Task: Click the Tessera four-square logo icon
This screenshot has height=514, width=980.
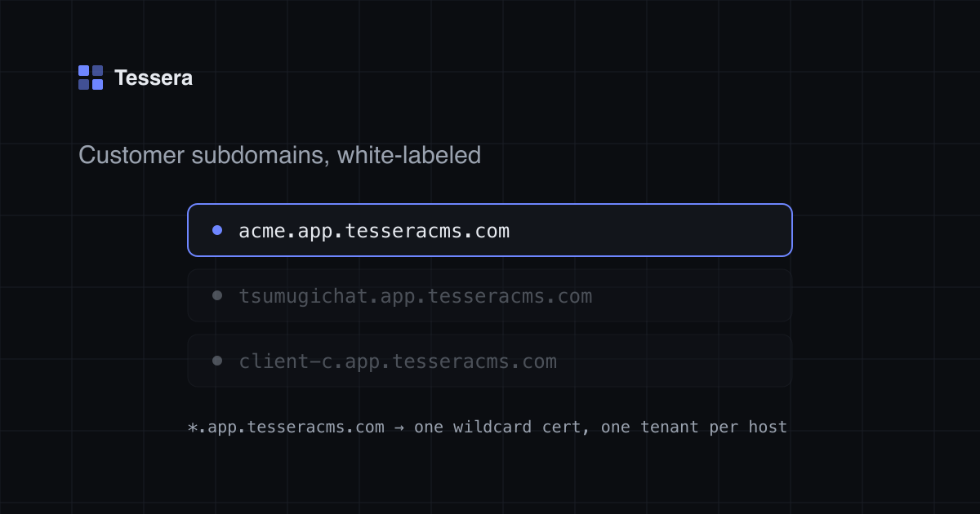Action: point(91,78)
